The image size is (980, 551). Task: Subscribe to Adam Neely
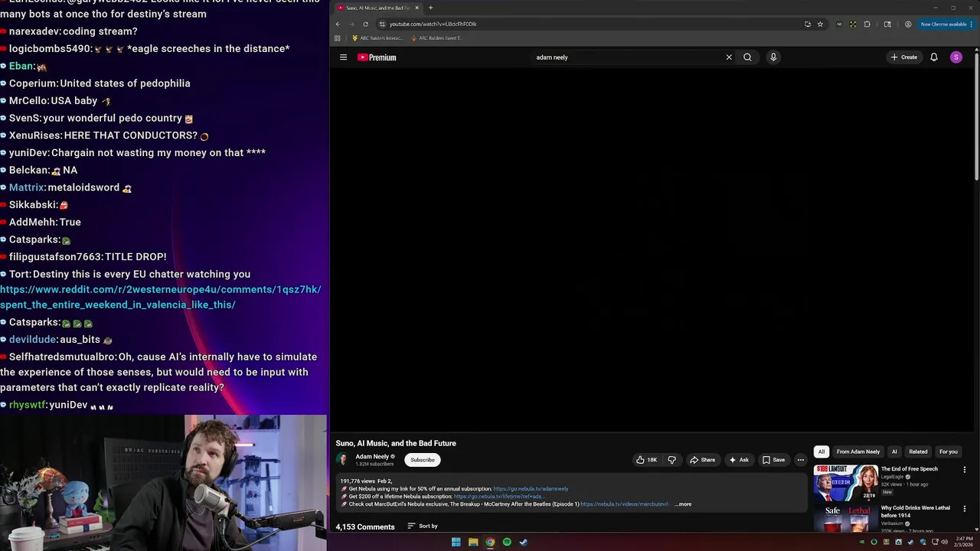click(x=422, y=460)
